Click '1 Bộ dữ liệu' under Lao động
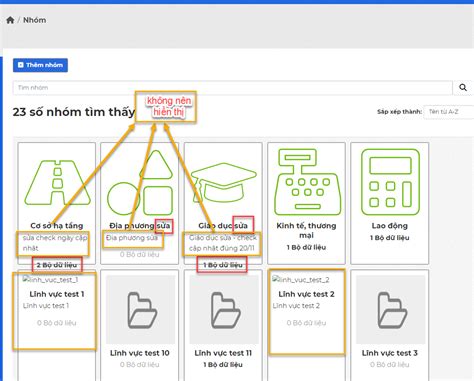The height and width of the screenshot is (381, 474). pos(390,238)
